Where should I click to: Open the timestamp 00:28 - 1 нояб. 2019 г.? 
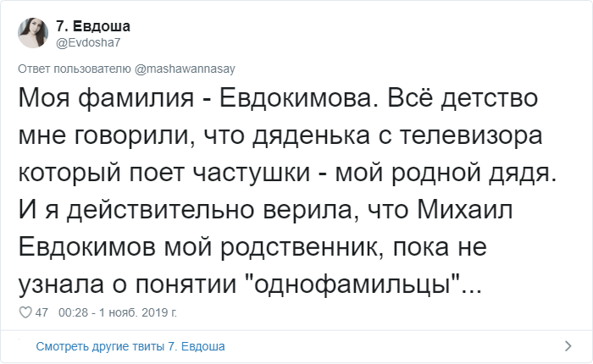pyautogui.click(x=119, y=312)
